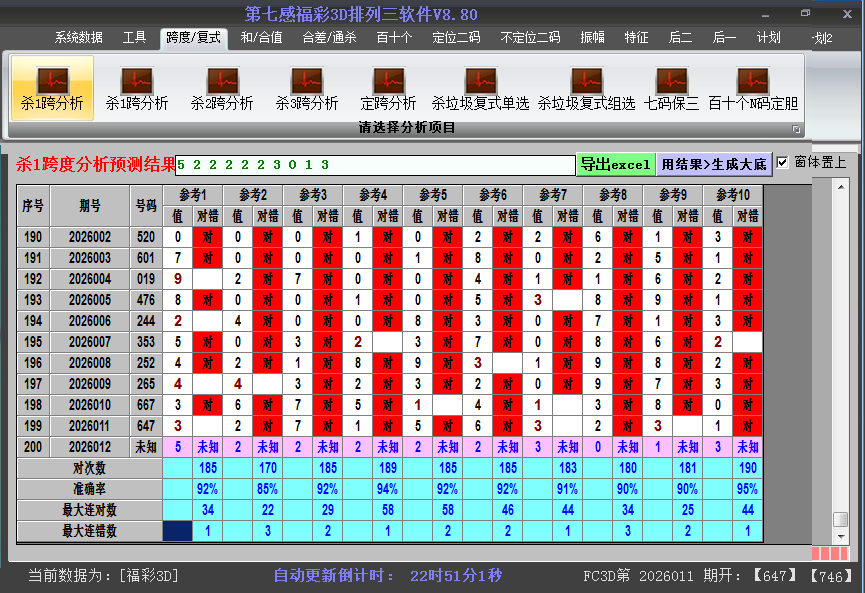Open the 百十个N码定胆 icon

pyautogui.click(x=753, y=80)
